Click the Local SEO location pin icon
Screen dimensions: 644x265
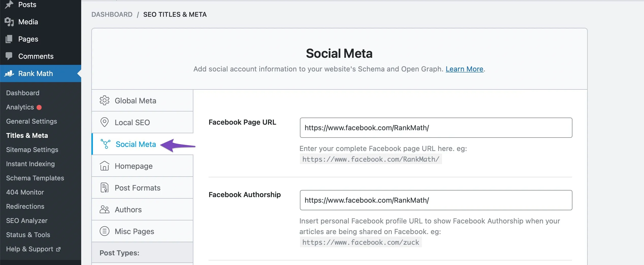tap(104, 122)
